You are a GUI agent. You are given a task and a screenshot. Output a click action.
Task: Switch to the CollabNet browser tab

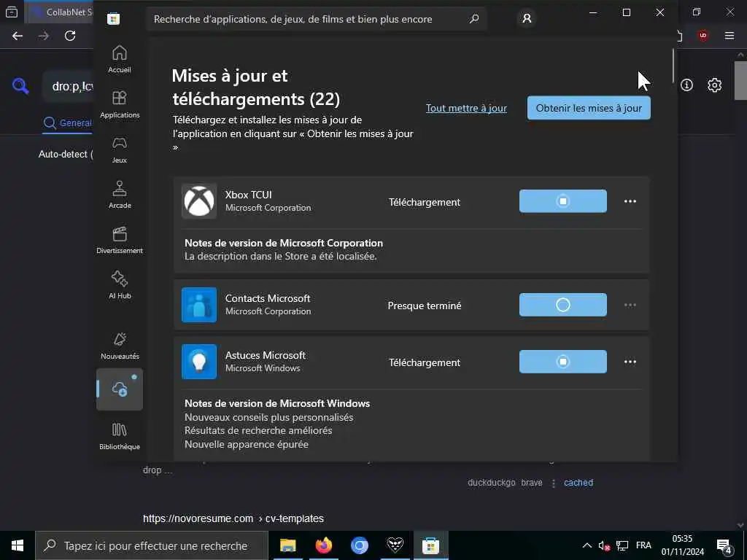(60, 12)
